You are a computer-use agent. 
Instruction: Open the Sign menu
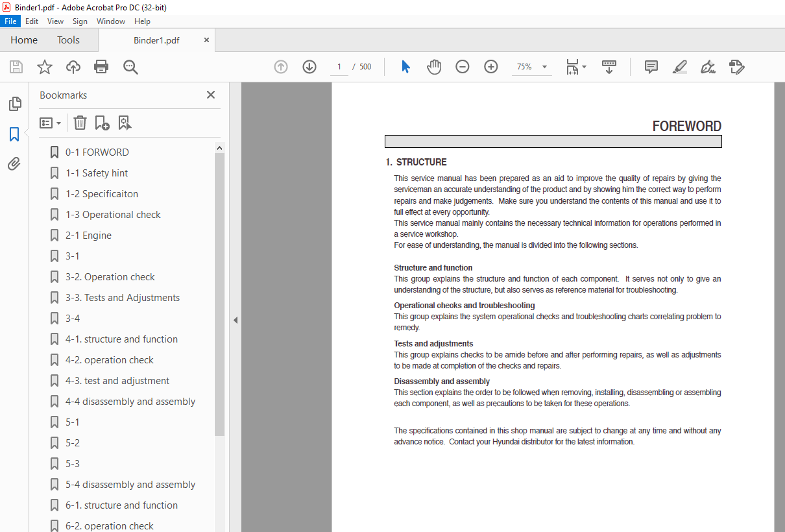(80, 21)
